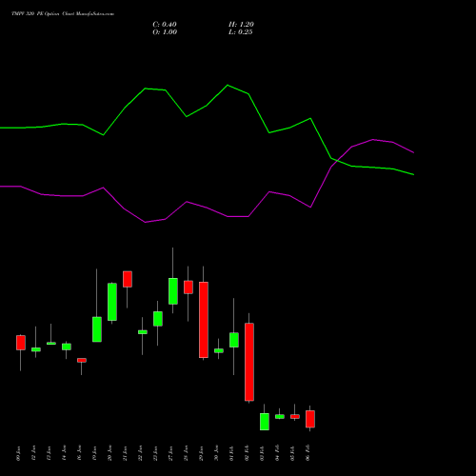Click the green candlestick for 03 Feb
The image size is (476, 476).
(265, 422)
